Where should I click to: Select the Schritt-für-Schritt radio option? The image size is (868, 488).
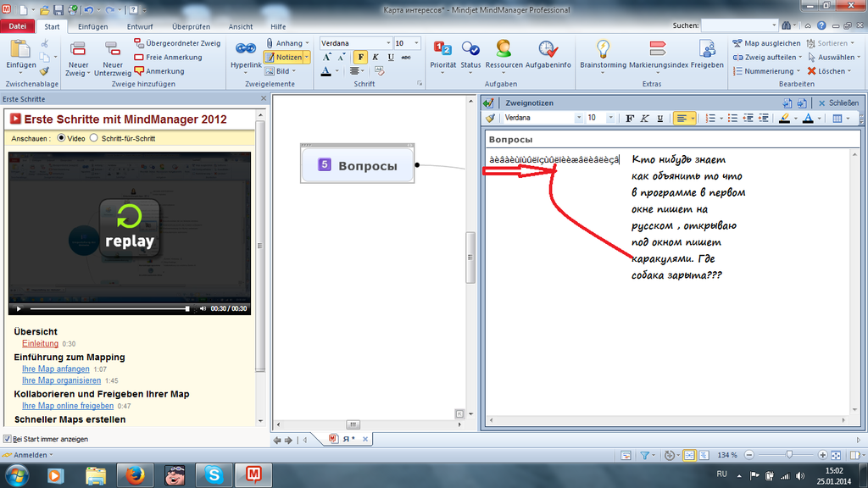tap(94, 138)
